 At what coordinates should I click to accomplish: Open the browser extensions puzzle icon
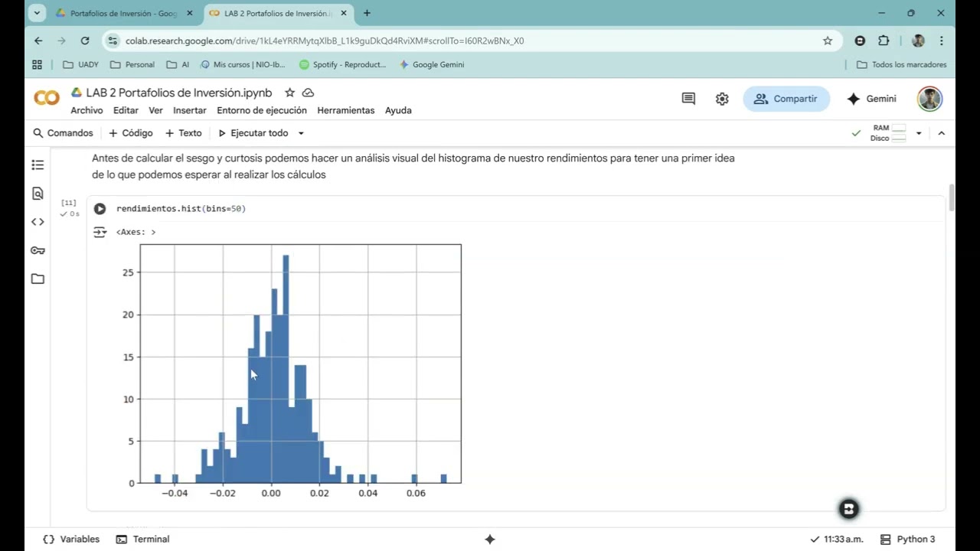coord(884,41)
